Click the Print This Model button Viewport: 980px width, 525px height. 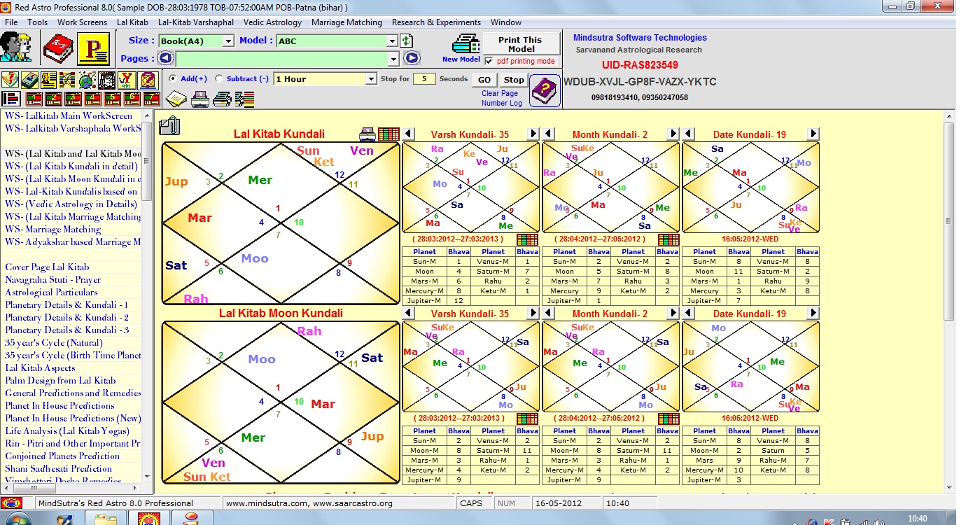pos(521,44)
